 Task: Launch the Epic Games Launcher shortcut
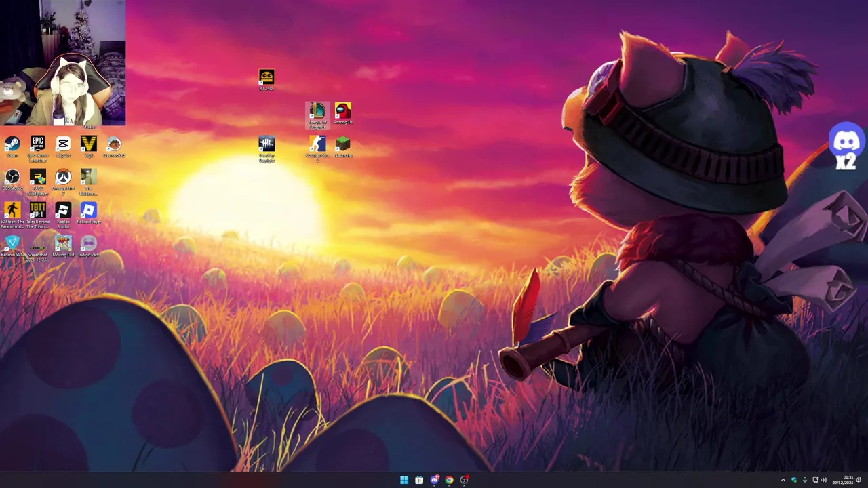(x=38, y=148)
